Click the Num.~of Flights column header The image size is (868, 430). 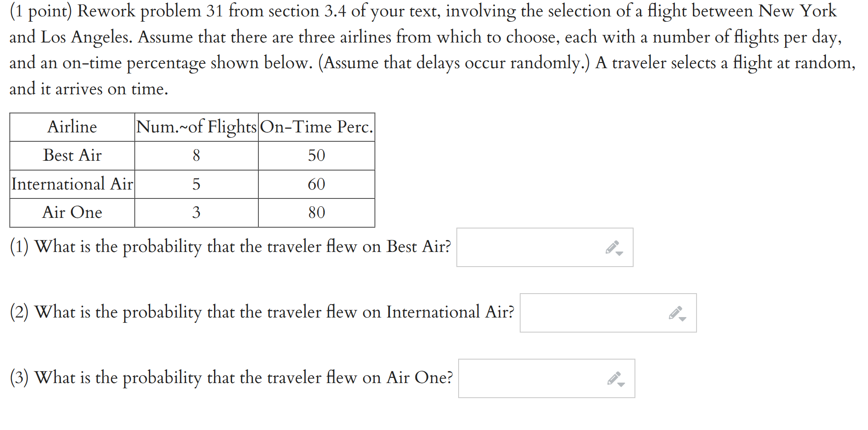[x=197, y=127]
